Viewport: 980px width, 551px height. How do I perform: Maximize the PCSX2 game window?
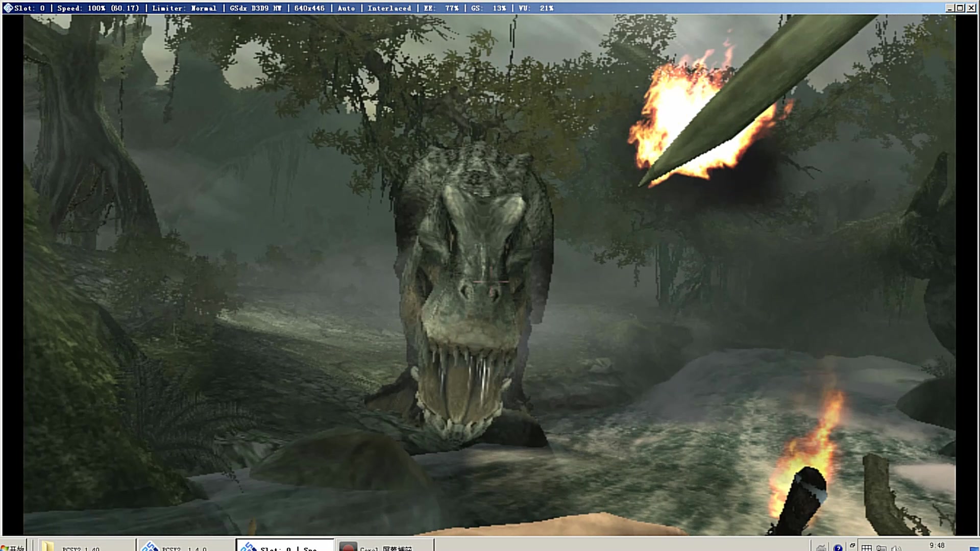pyautogui.click(x=960, y=8)
